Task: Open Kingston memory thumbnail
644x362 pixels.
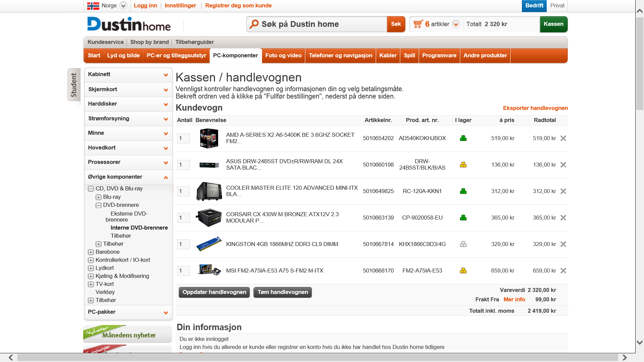Action: pyautogui.click(x=209, y=244)
